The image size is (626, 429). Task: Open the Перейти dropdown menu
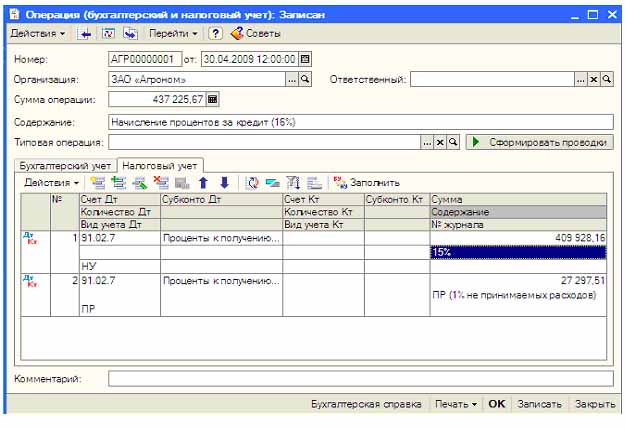[x=173, y=34]
